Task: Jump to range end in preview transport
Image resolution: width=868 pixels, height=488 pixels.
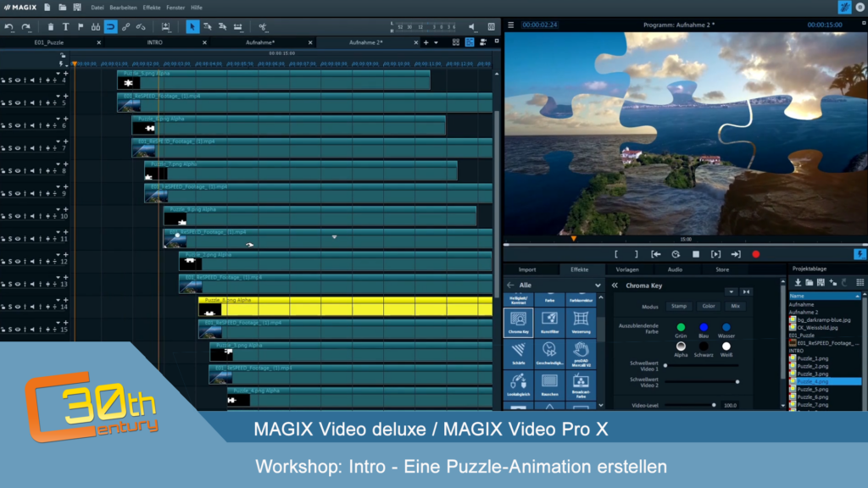Action: click(736, 254)
